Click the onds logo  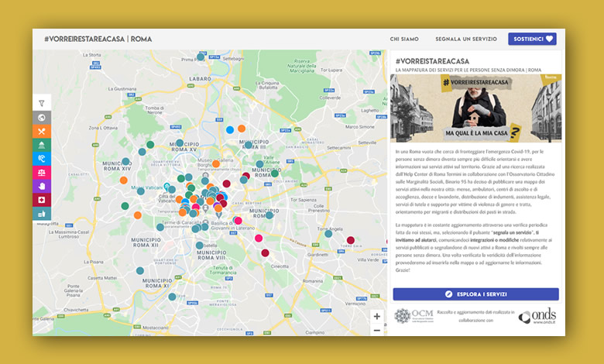click(537, 316)
